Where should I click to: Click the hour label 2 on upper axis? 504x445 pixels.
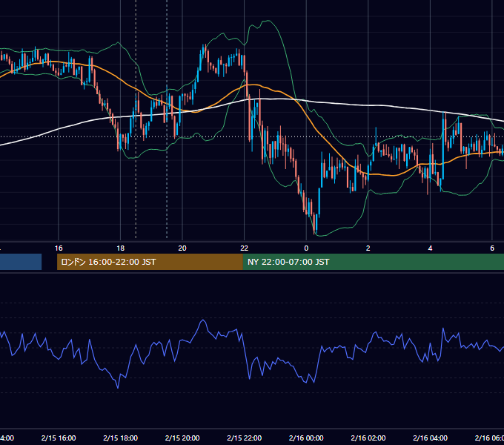[x=368, y=248]
